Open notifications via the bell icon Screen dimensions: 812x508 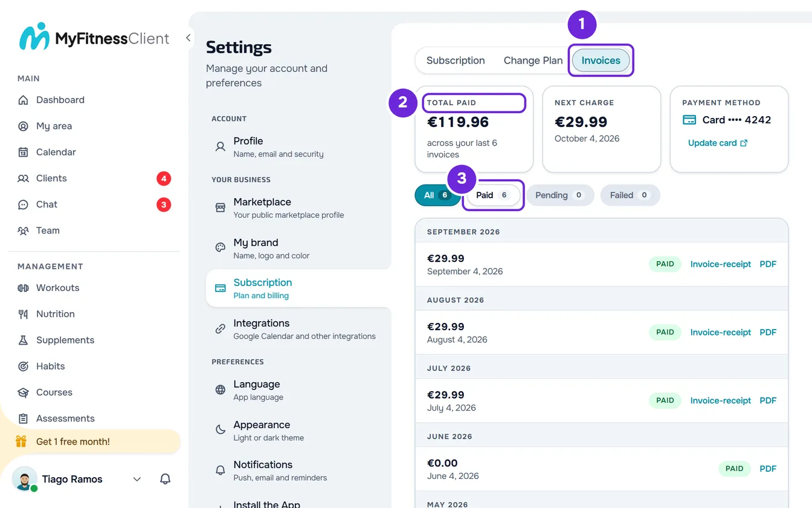tap(165, 479)
